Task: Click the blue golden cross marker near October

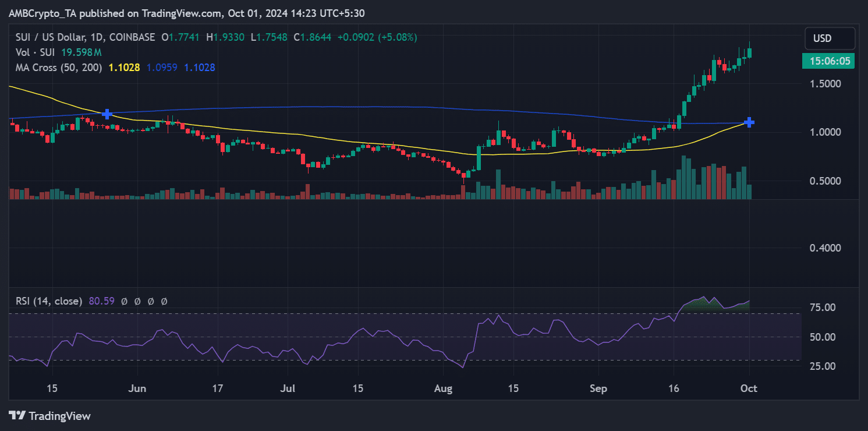Action: 750,122
